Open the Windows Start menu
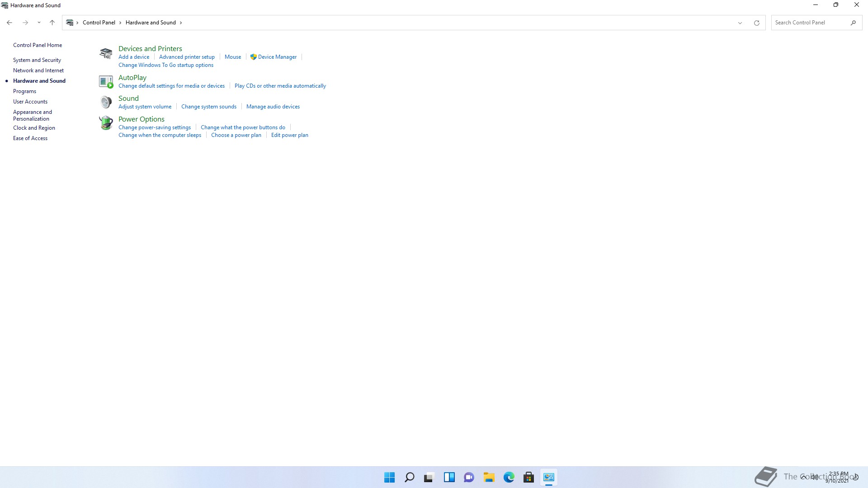The height and width of the screenshot is (488, 868). click(389, 477)
